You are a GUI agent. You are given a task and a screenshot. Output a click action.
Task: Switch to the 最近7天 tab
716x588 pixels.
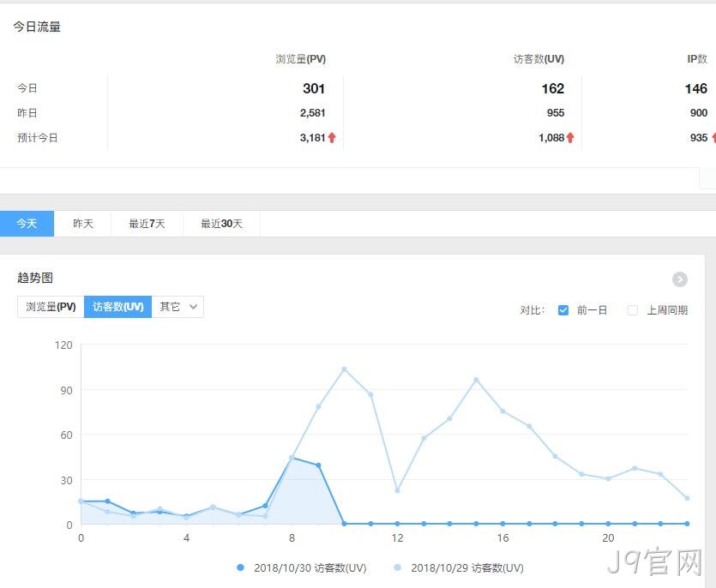pos(147,224)
